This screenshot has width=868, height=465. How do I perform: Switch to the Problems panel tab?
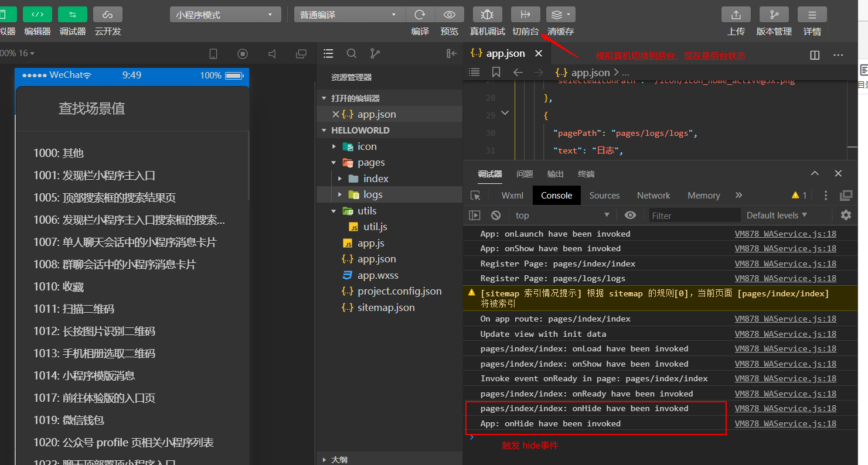click(x=525, y=174)
